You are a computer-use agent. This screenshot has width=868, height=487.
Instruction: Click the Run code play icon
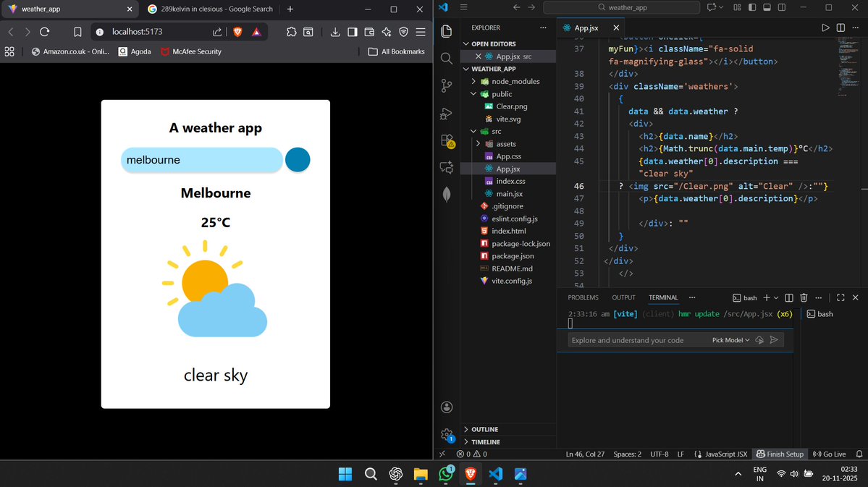tap(825, 27)
